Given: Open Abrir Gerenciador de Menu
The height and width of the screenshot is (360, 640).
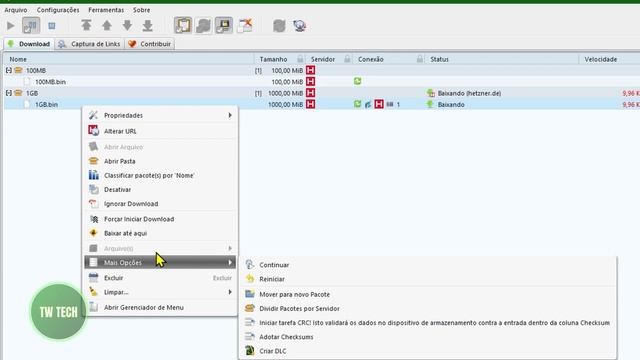Looking at the screenshot, I should pos(160,307).
